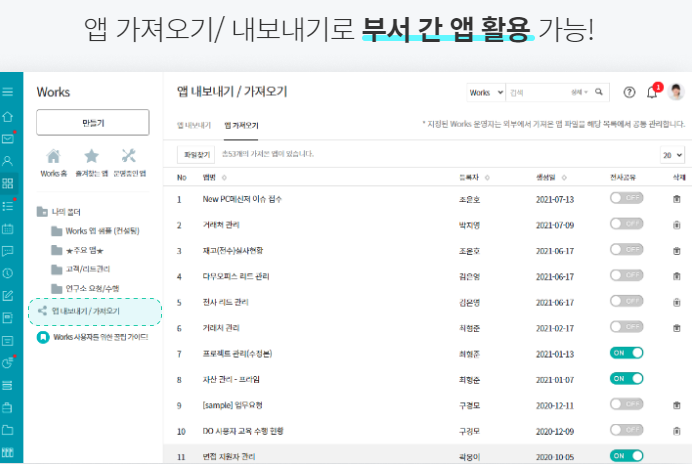
Task: Select 앱 내보내기 / 가져오기 sidebar item
Action: [x=95, y=311]
